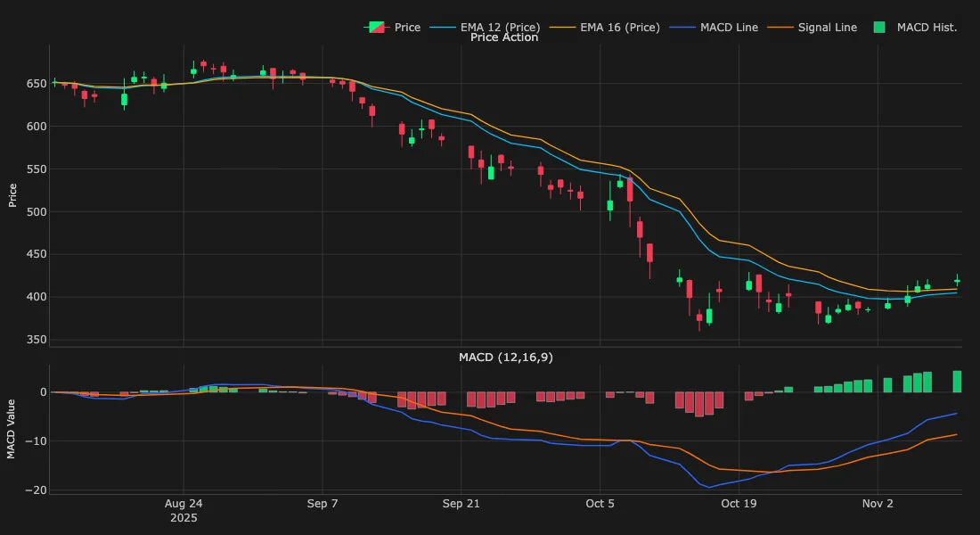
Task: Click the 600 price tick label
Action: click(37, 127)
